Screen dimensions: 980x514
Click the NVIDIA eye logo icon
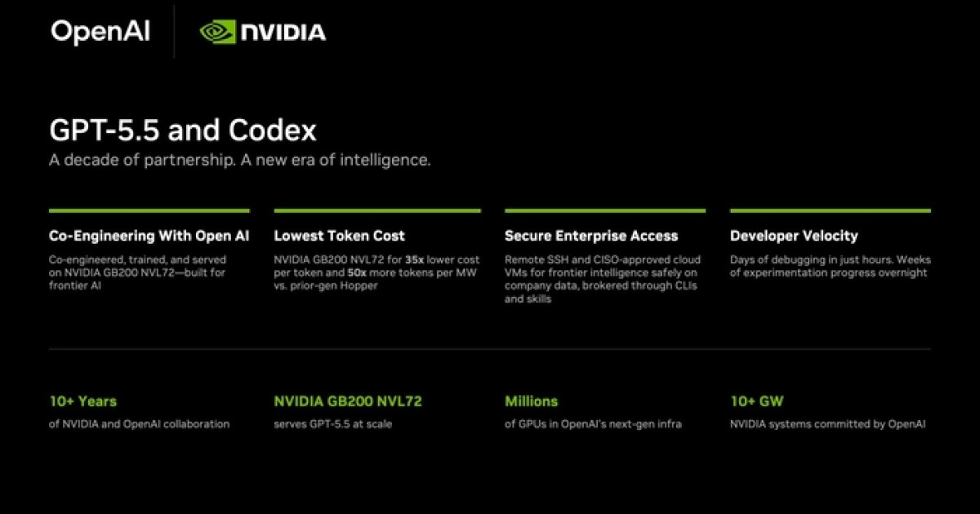point(217,32)
